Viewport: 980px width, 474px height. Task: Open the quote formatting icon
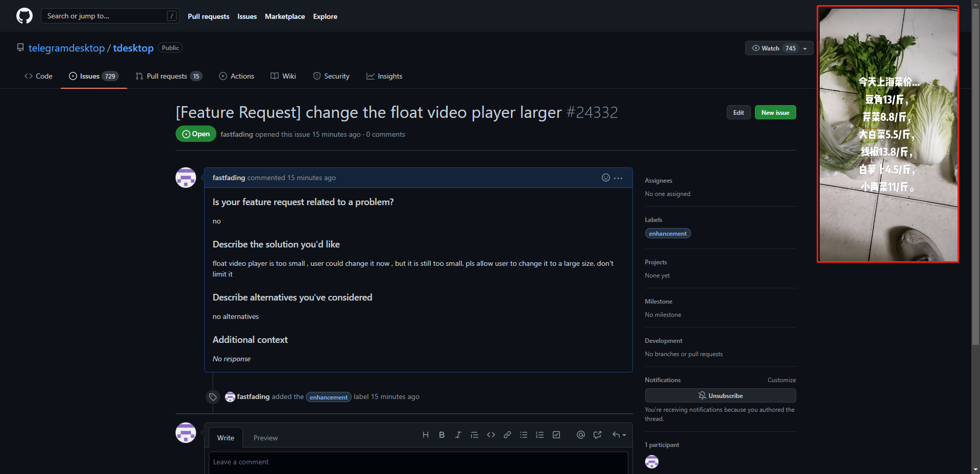coord(474,435)
